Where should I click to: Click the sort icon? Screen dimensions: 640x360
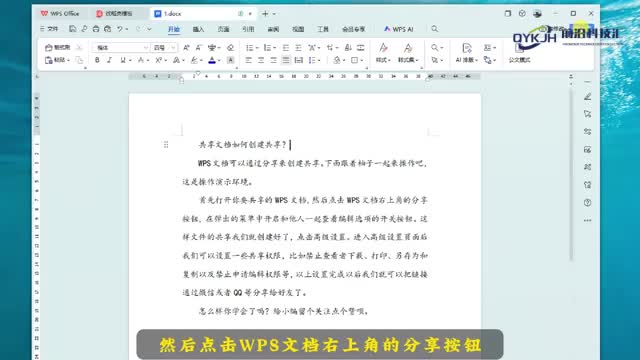(348, 48)
